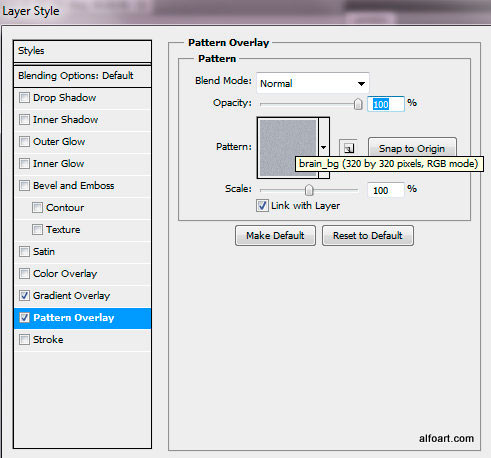
Task: Click the Texture label text
Action: (x=63, y=230)
